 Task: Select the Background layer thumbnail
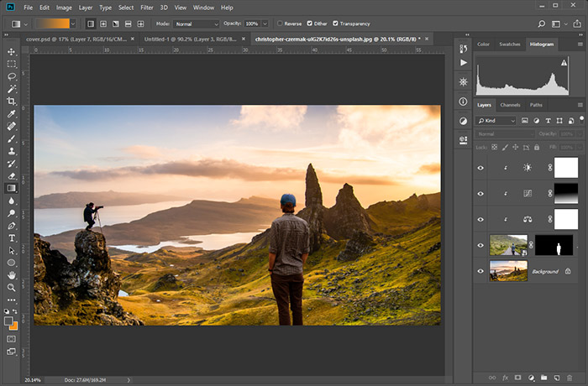click(x=509, y=271)
